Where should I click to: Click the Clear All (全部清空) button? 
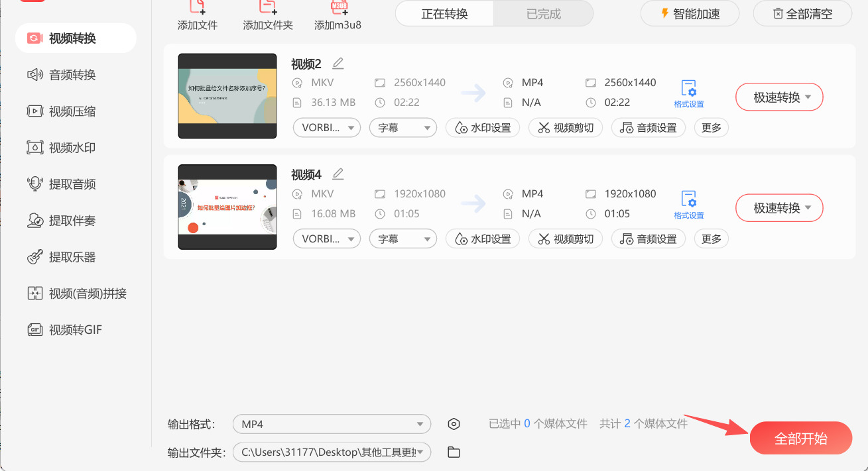point(802,14)
